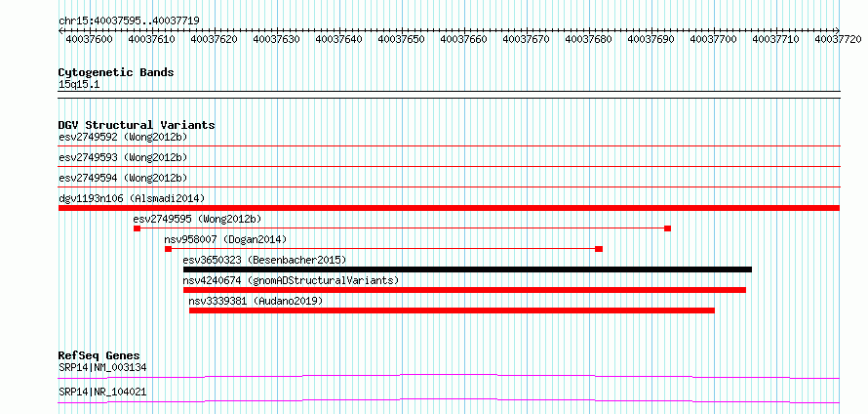Click ruler tick label 40037610

coord(152,39)
